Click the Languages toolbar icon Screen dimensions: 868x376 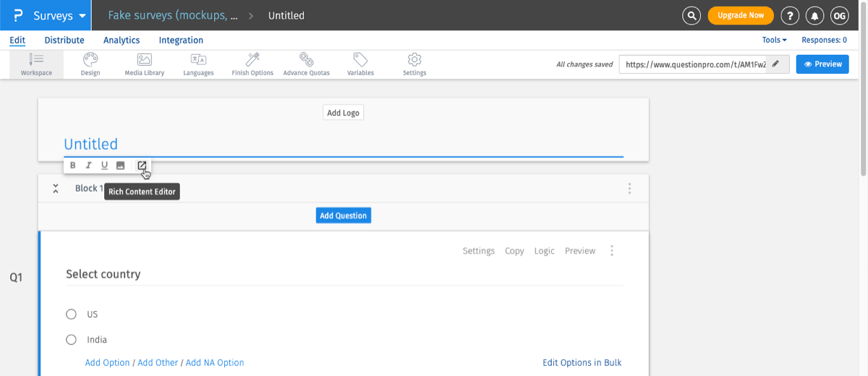[198, 60]
